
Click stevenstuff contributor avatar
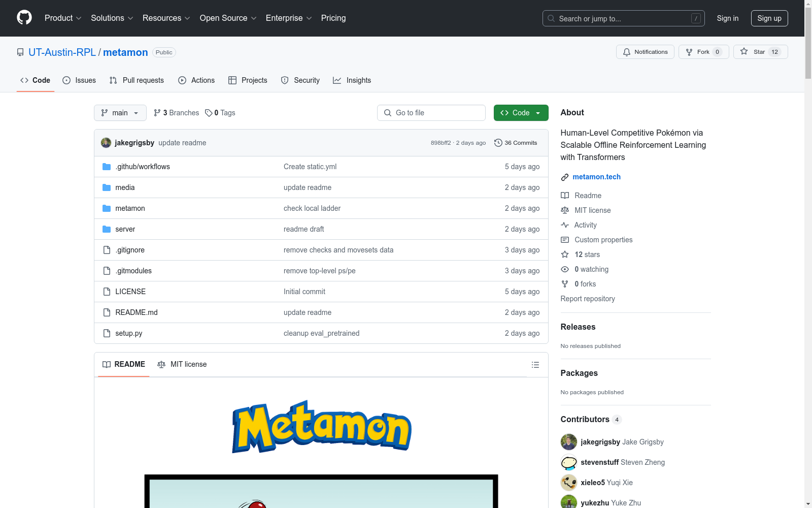[569, 462]
